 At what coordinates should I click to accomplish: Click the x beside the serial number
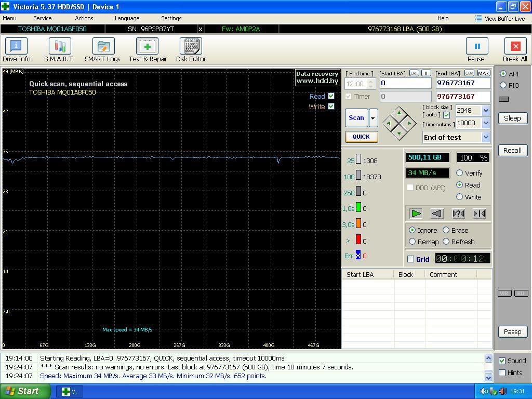click(x=201, y=29)
